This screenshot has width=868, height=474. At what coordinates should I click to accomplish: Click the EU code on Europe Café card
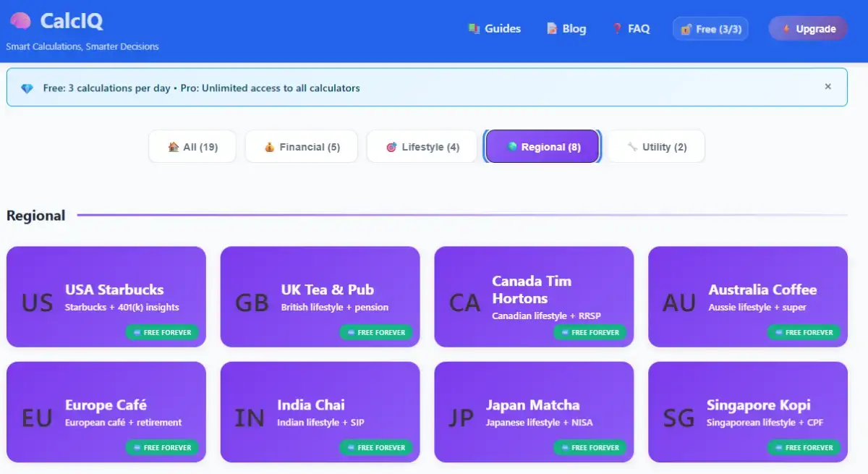click(37, 418)
